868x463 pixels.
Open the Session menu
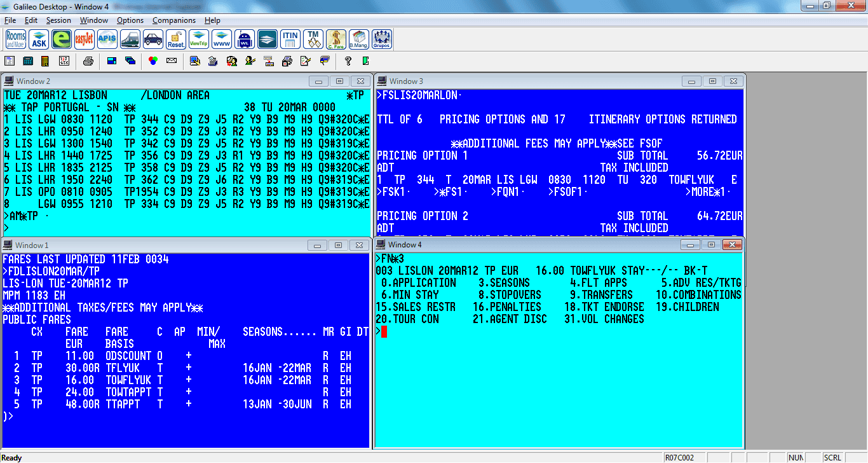click(58, 20)
